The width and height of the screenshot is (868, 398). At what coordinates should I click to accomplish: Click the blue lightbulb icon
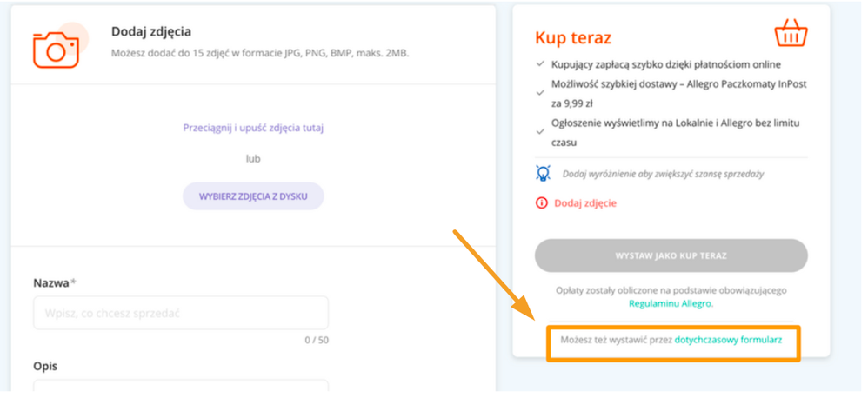[543, 173]
